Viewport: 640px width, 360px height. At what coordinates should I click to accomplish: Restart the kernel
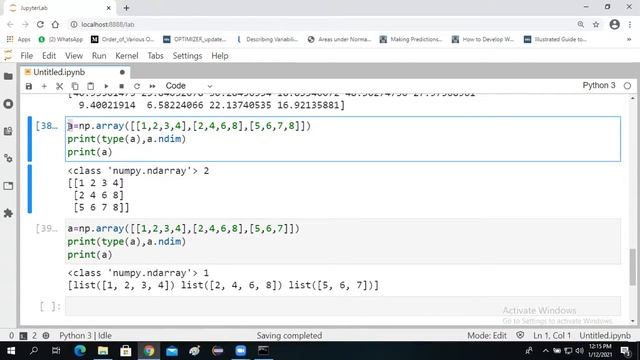(x=137, y=86)
